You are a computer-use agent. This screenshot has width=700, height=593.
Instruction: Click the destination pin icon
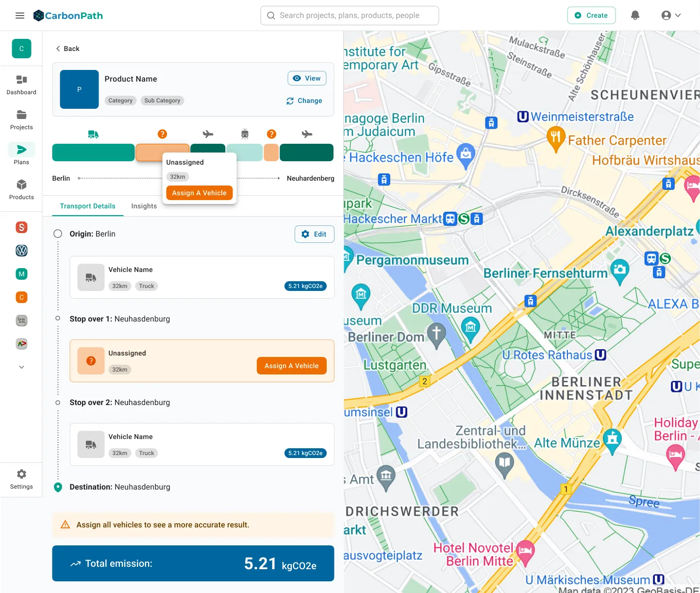(x=58, y=487)
